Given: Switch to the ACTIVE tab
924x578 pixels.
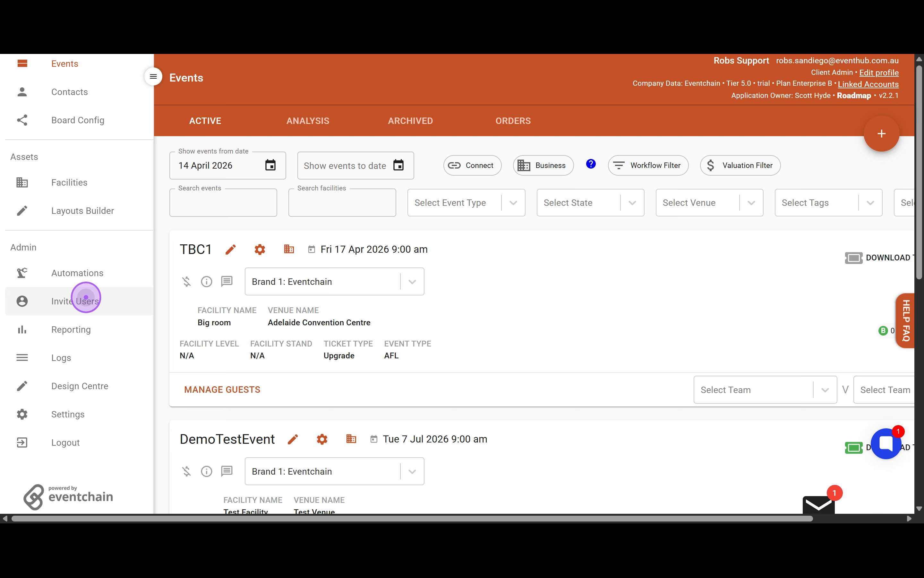Looking at the screenshot, I should point(205,121).
